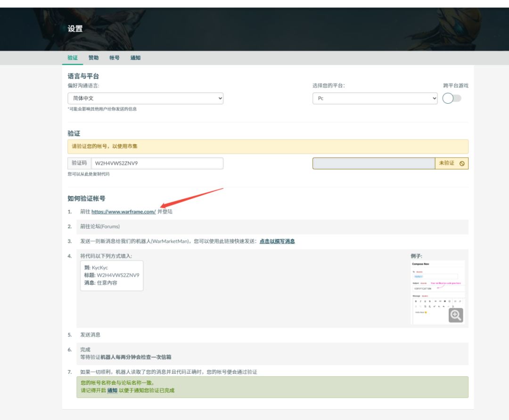Click the verification code field W2H4VWS2ZNV9

point(157,163)
